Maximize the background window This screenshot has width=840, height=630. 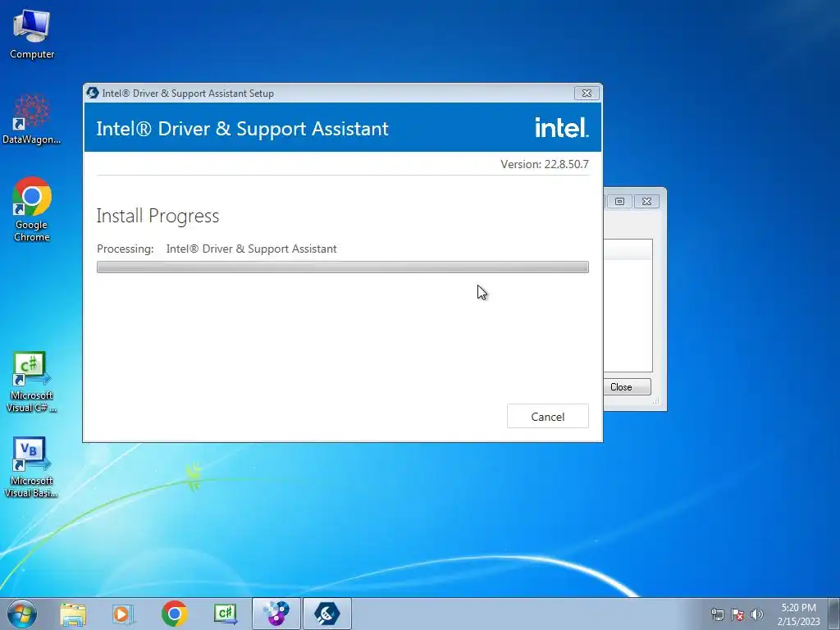click(x=619, y=202)
